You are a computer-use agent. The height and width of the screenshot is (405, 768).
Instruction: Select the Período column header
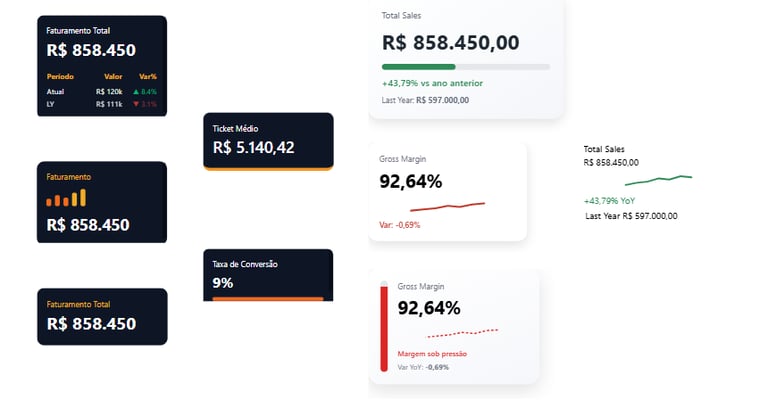(x=60, y=76)
